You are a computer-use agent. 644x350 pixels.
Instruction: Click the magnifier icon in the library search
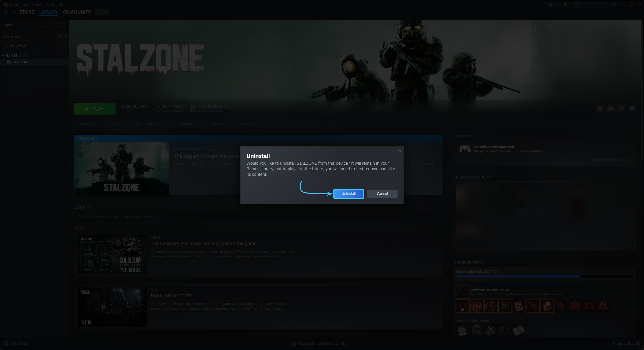pos(6,46)
